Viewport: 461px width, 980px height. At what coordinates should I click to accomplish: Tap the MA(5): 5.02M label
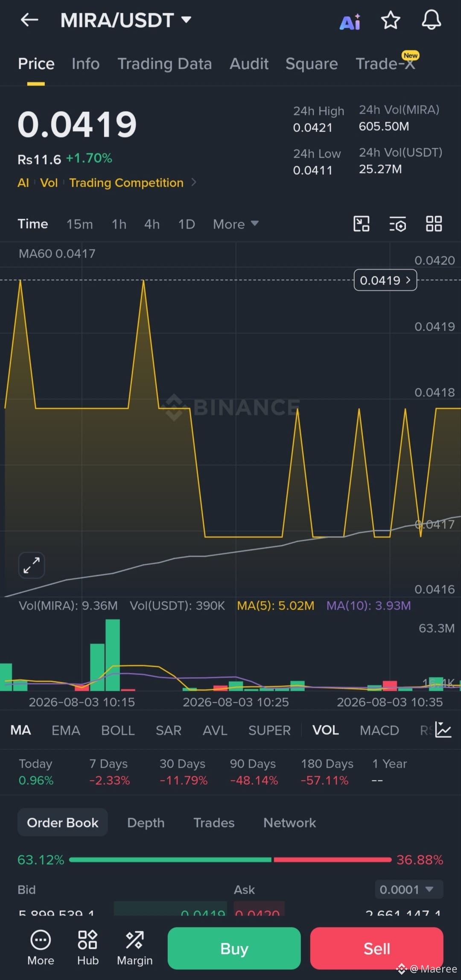coord(275,605)
